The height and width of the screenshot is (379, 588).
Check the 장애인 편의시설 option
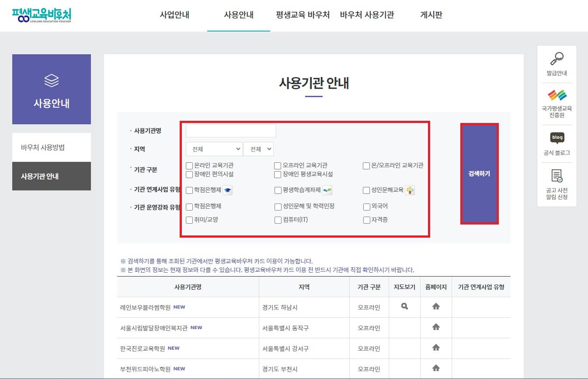189,174
